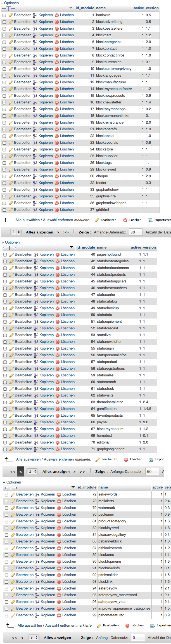Click the red delete icon for blockcategories

(57, 42)
